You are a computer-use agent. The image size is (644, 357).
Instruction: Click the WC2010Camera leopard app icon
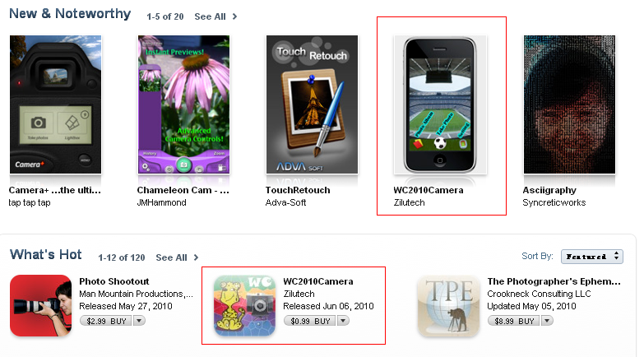tap(245, 306)
